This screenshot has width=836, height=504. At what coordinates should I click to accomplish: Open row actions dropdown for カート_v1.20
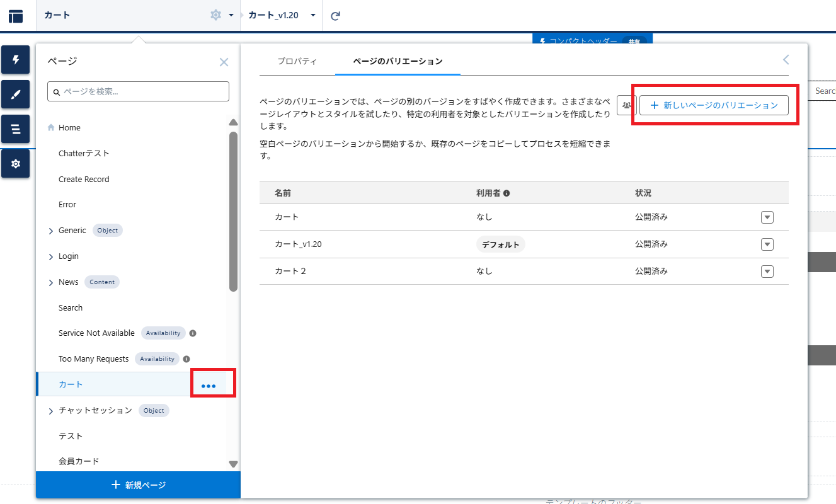(x=767, y=244)
